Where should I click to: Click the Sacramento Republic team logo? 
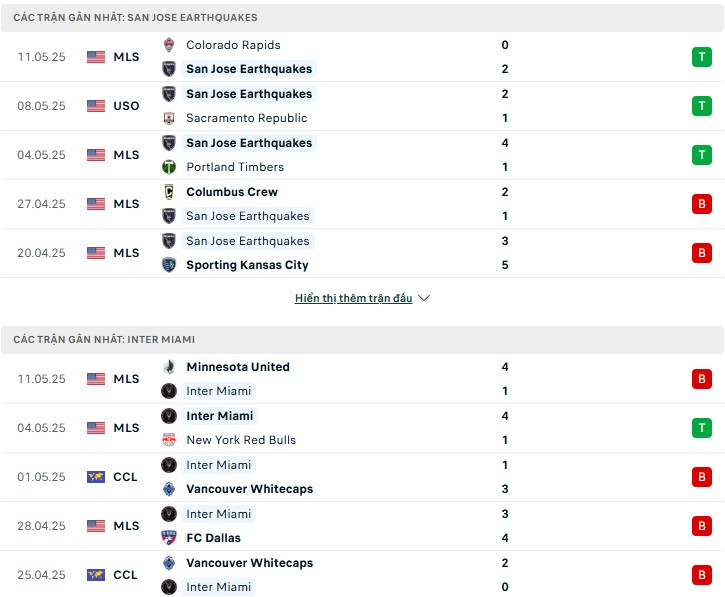click(169, 118)
